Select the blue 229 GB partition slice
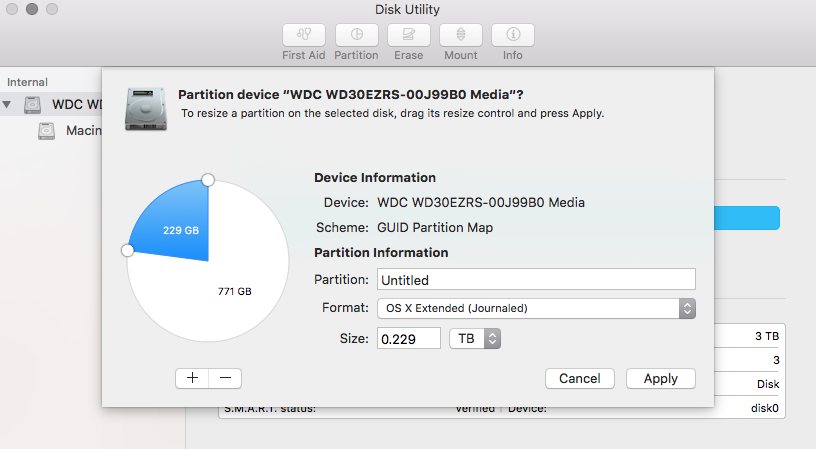 tap(175, 225)
